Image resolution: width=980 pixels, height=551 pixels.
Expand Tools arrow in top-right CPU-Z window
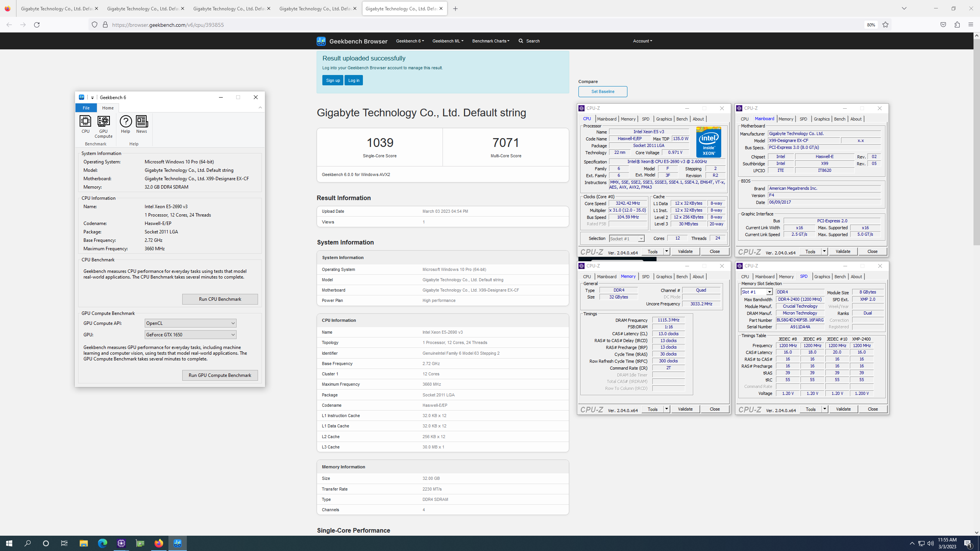pos(824,251)
